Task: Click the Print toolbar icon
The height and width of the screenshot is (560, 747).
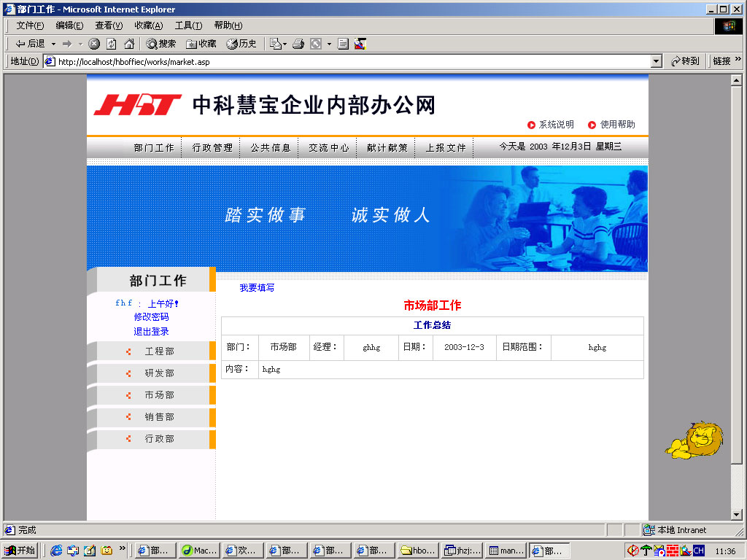Action: (x=298, y=44)
